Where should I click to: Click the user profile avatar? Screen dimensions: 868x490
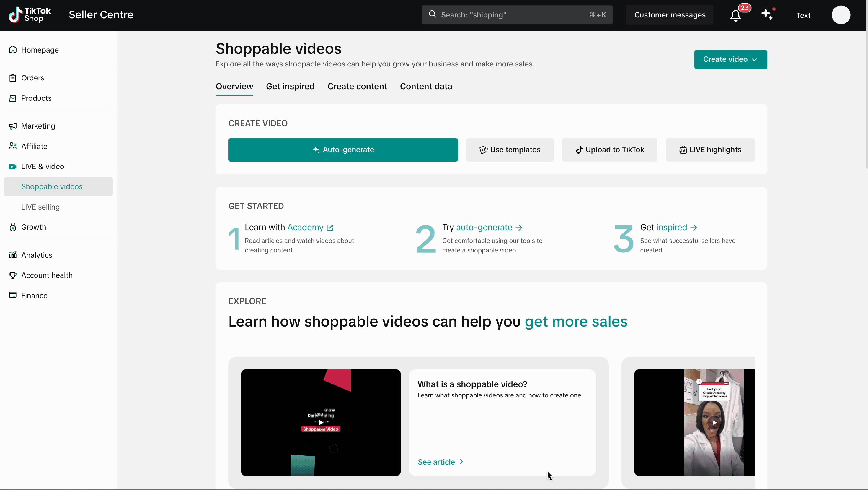coord(841,15)
